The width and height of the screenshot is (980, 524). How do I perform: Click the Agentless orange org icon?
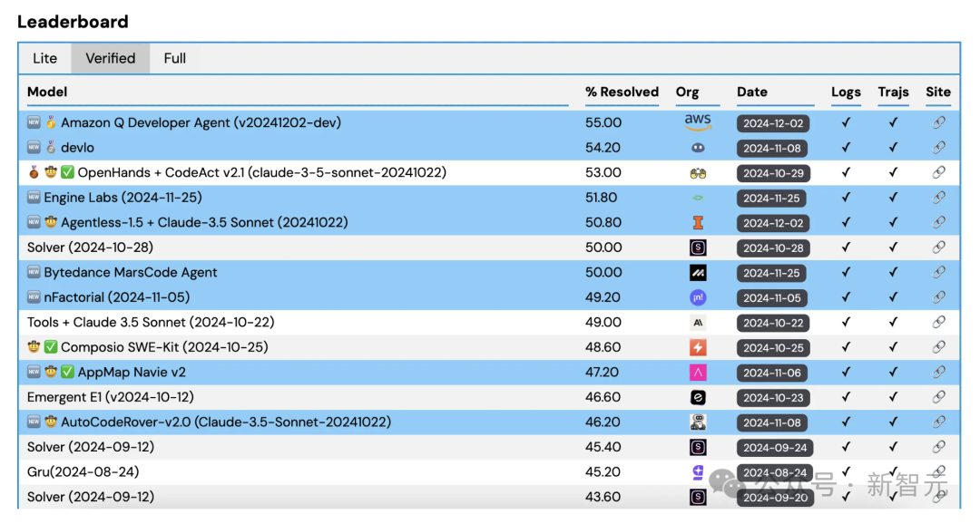tap(696, 222)
